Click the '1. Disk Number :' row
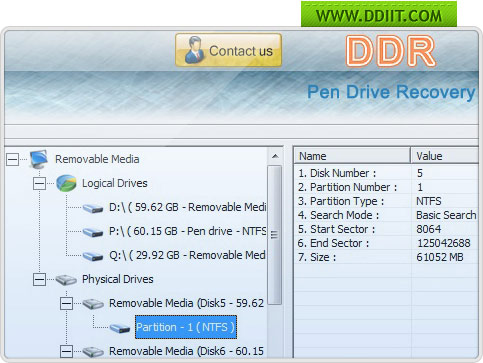Viewport: 483px width, 363px height. 387,173
